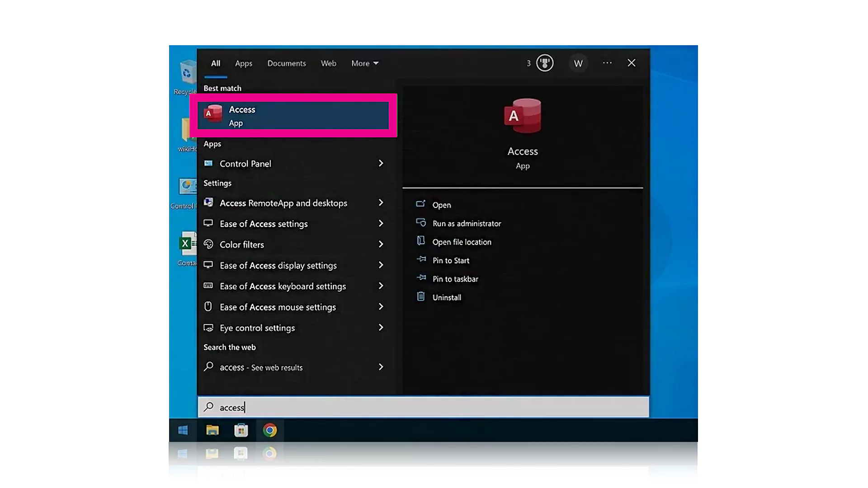Click the magnifier icon beside access web results
868x488 pixels.
tap(208, 366)
